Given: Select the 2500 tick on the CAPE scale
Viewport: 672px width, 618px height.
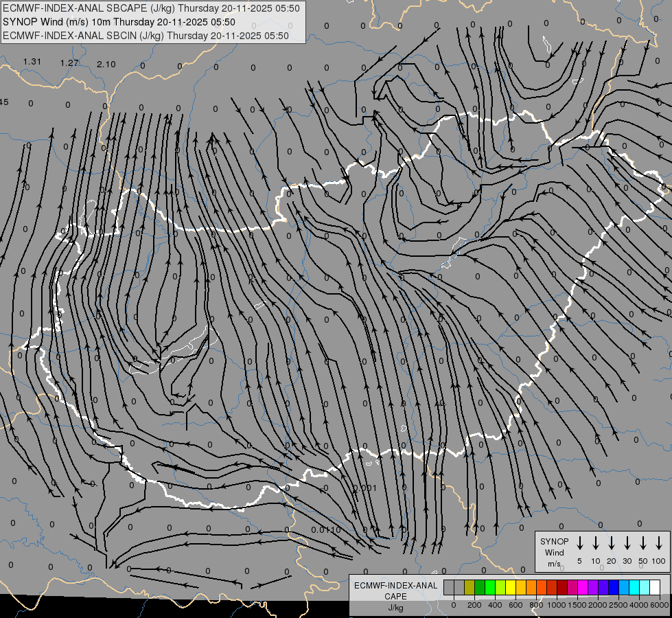Looking at the screenshot, I should click(618, 605).
